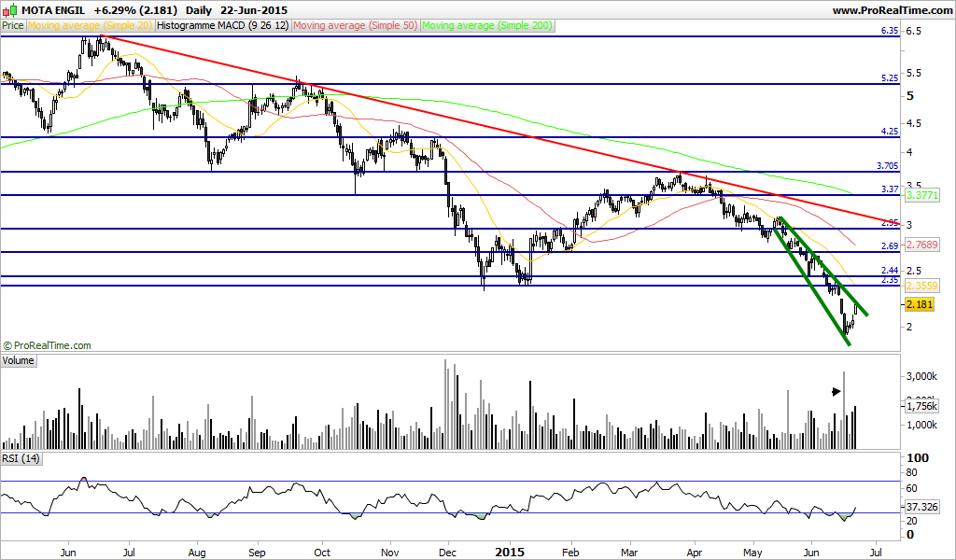The height and width of the screenshot is (560, 956).
Task: Click the Mar label on time axis
Action: pos(629,553)
